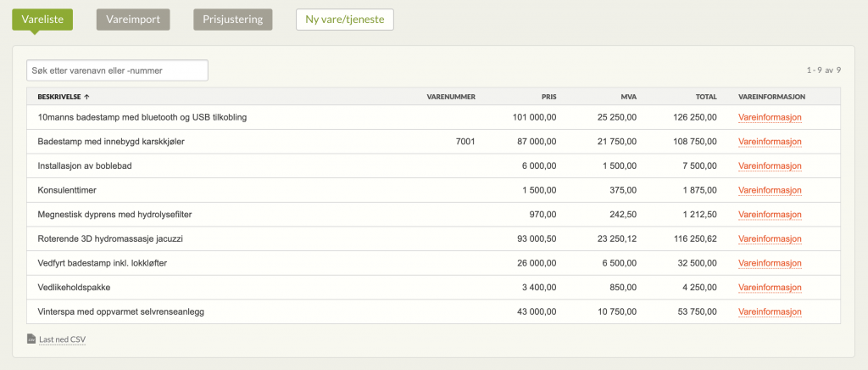Sort by the Varenummer column header

pos(451,97)
